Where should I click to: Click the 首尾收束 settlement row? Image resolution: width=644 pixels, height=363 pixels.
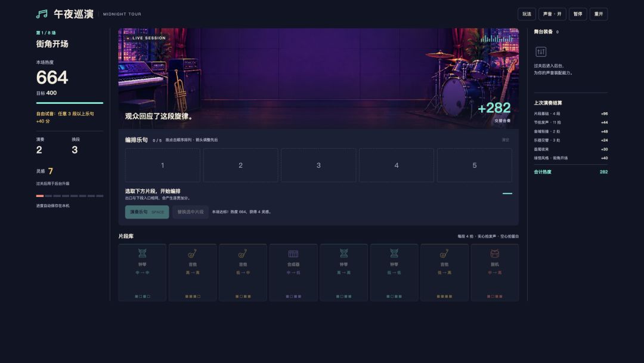pos(571,149)
